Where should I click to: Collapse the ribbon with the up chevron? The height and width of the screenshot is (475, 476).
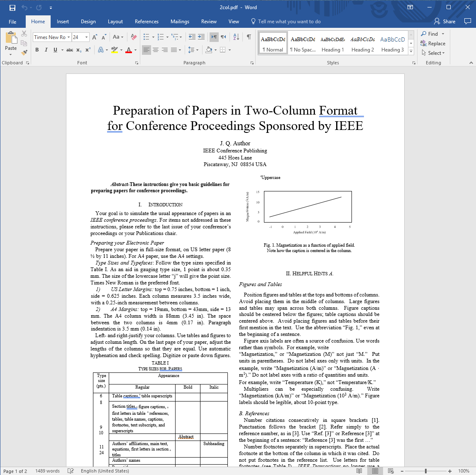pos(471,63)
